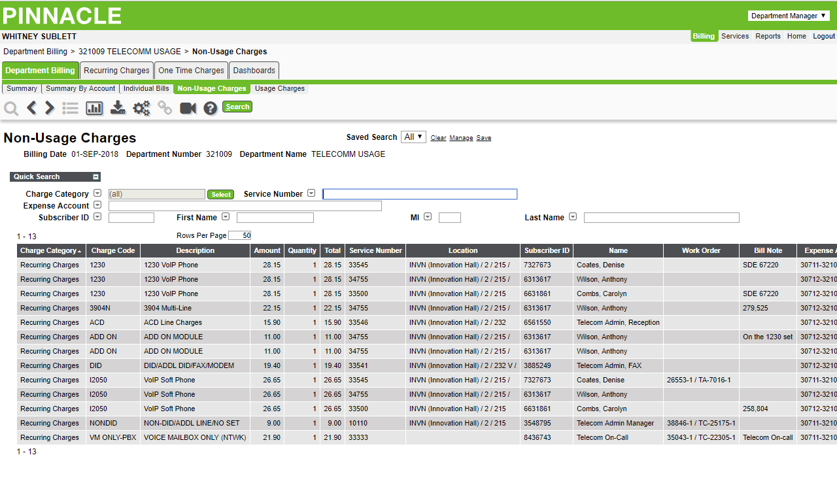Go forward with the right arrow icon
The height and width of the screenshot is (504, 837).
pos(50,108)
